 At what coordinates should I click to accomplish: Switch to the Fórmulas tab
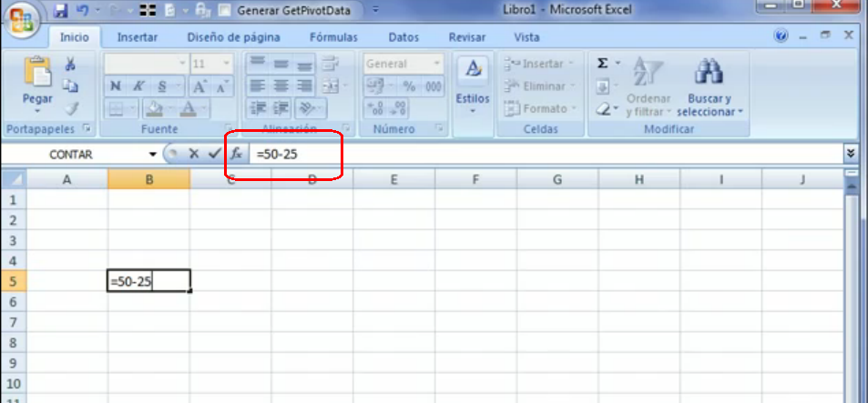click(333, 37)
